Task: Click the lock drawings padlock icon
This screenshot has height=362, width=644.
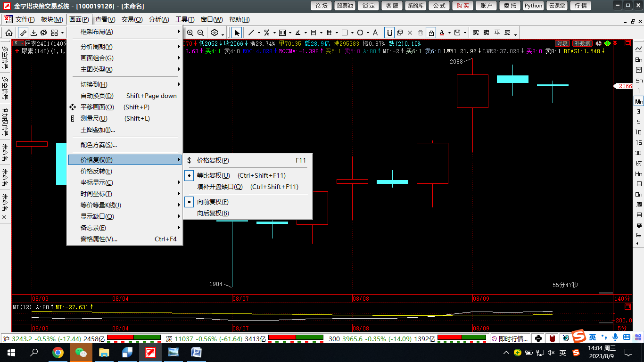Action: 431,33
